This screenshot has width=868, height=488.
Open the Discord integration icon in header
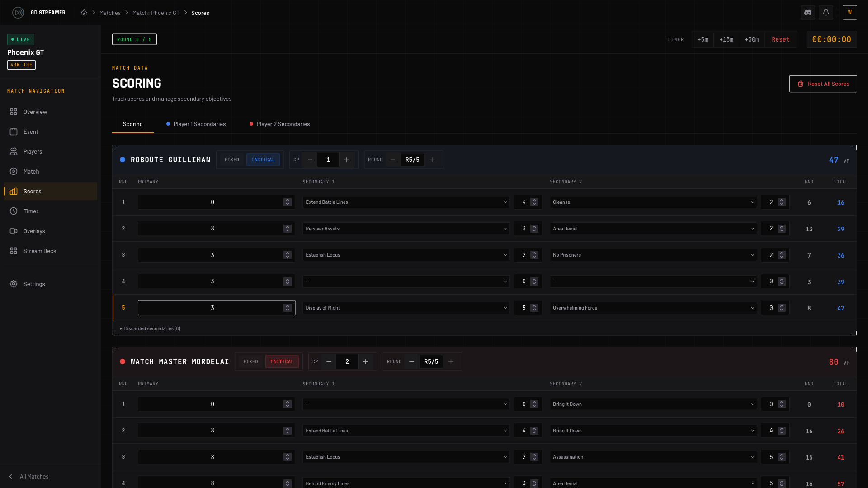click(x=808, y=13)
